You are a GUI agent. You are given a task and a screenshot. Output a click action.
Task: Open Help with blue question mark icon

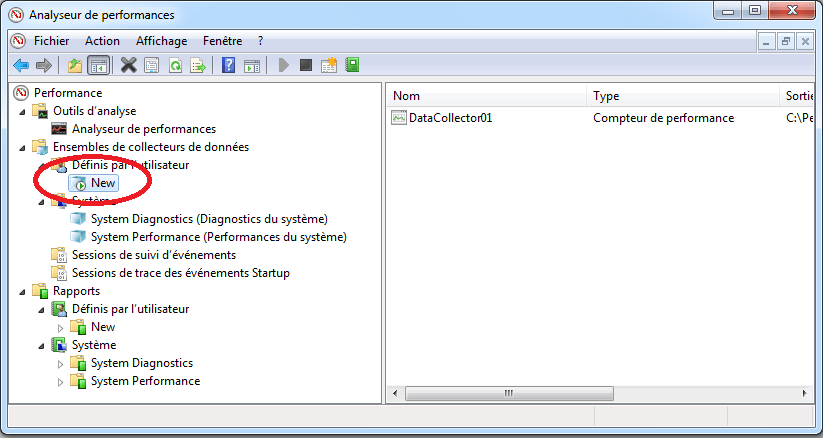coord(228,65)
